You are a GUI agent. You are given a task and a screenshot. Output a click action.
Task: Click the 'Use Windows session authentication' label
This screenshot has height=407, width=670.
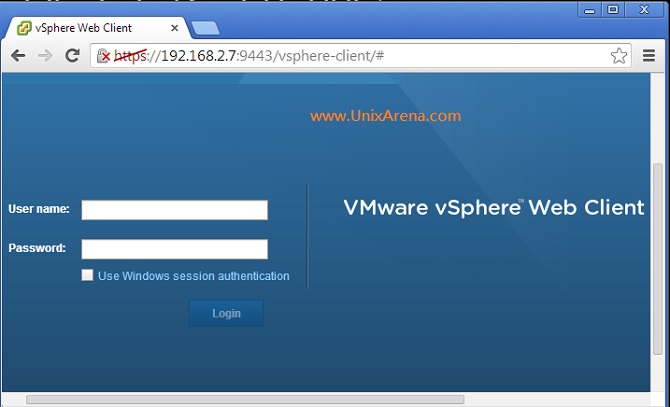[x=194, y=276]
